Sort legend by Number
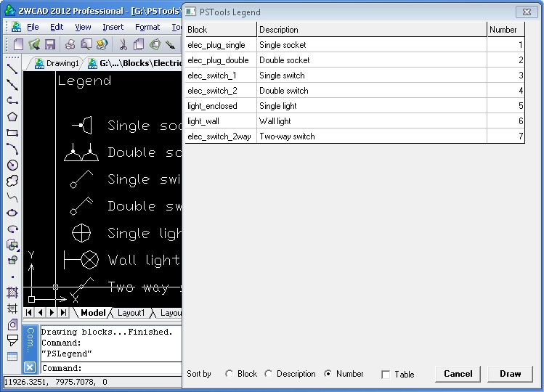This screenshot has height=392, width=544. click(x=328, y=374)
